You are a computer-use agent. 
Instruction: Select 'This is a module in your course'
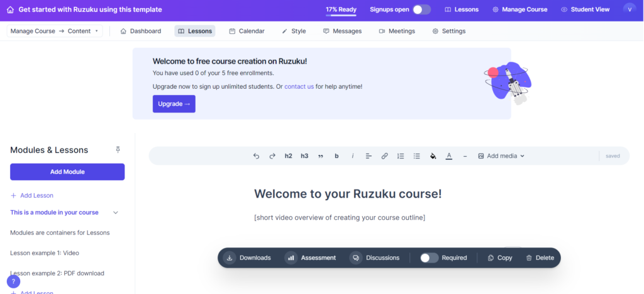point(54,213)
